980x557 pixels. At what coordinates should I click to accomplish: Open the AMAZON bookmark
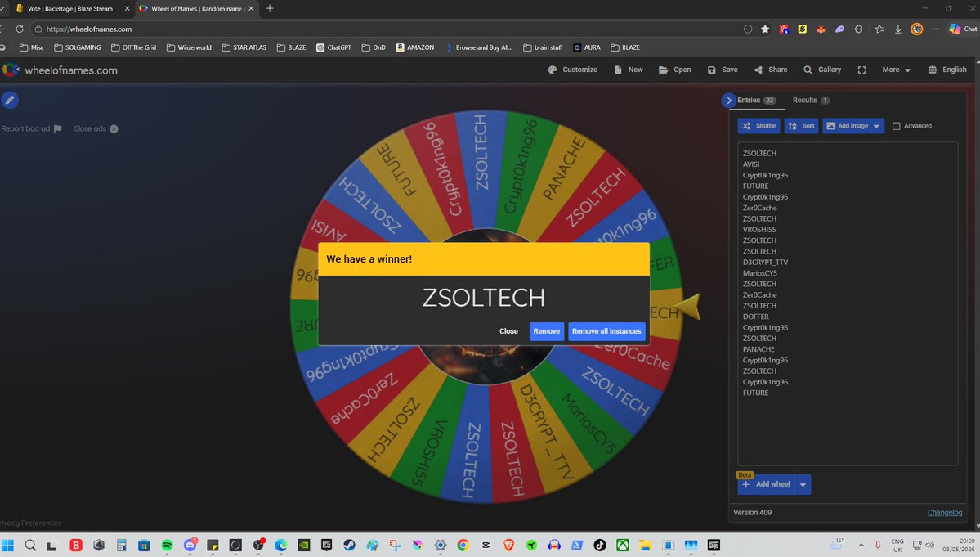pyautogui.click(x=415, y=47)
